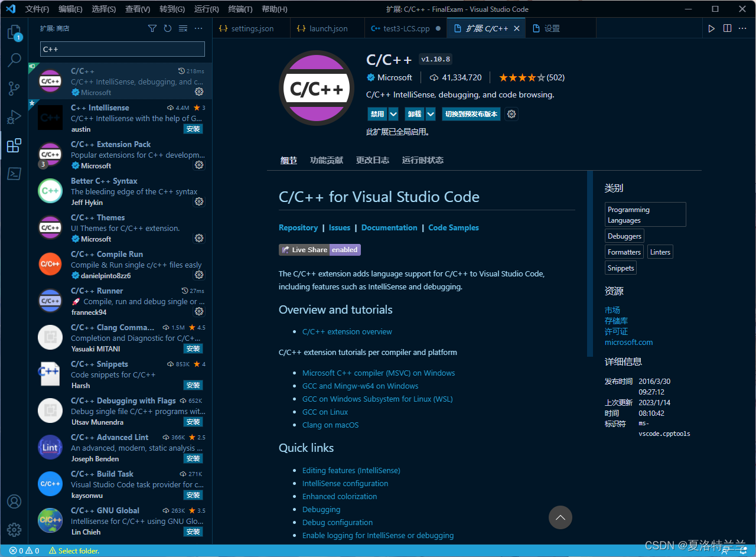The height and width of the screenshot is (557, 756).
Task: Open manage gear for Better C++ Syntax
Action: coord(199,202)
